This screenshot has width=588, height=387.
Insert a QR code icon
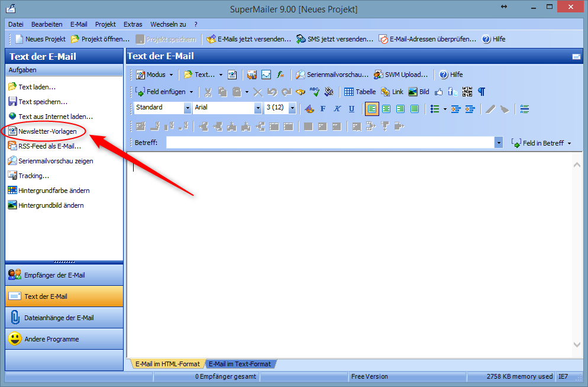coord(467,92)
